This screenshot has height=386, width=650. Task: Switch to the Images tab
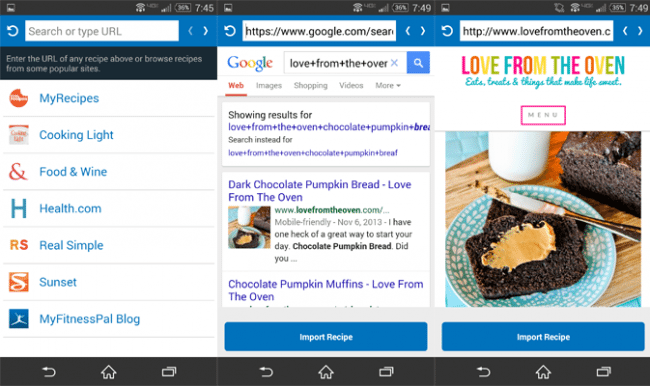point(269,85)
